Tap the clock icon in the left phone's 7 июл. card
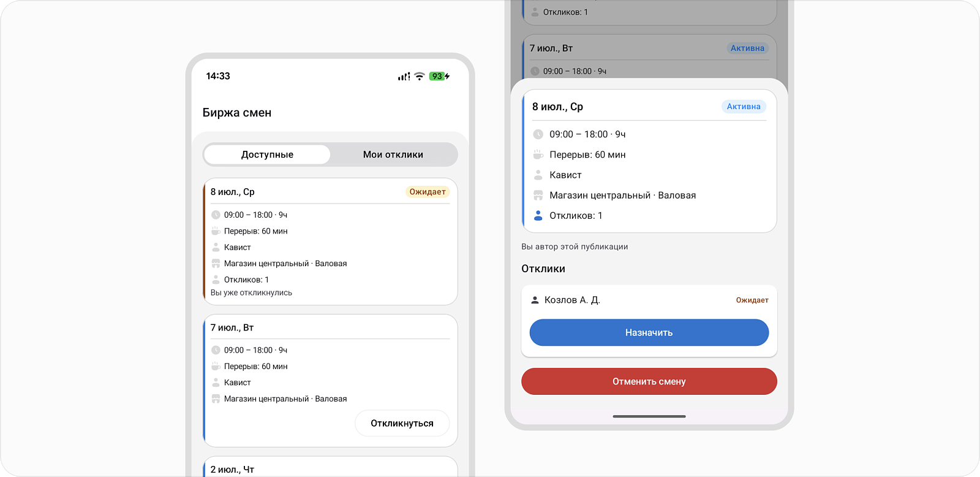The image size is (980, 477). coord(216,350)
